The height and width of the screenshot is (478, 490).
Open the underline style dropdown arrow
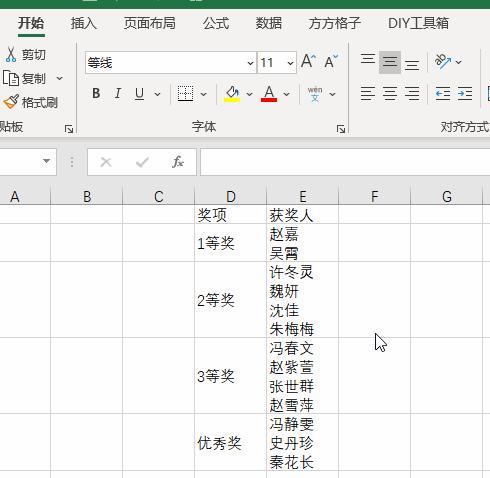pyautogui.click(x=158, y=94)
